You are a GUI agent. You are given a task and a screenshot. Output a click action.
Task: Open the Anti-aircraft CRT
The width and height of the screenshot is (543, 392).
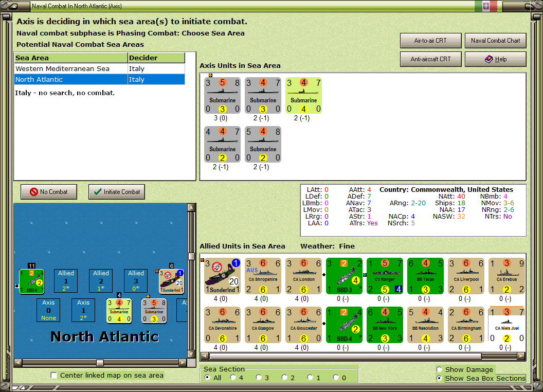[x=430, y=59]
